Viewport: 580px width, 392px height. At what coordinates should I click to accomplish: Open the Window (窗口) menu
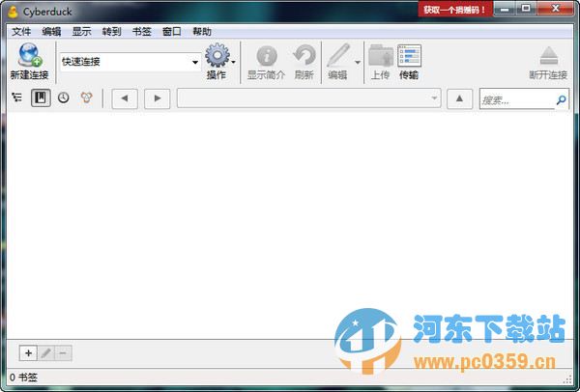tap(172, 32)
